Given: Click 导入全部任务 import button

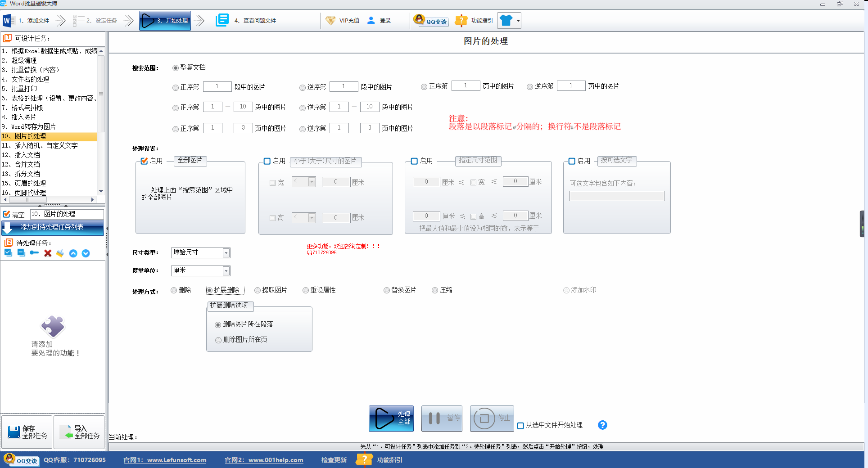Looking at the screenshot, I should point(79,432).
